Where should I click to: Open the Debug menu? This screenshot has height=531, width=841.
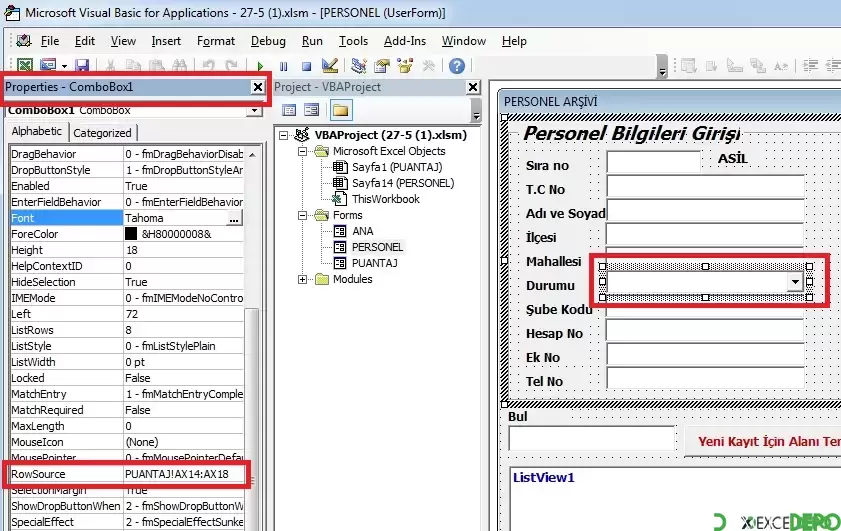tap(268, 41)
